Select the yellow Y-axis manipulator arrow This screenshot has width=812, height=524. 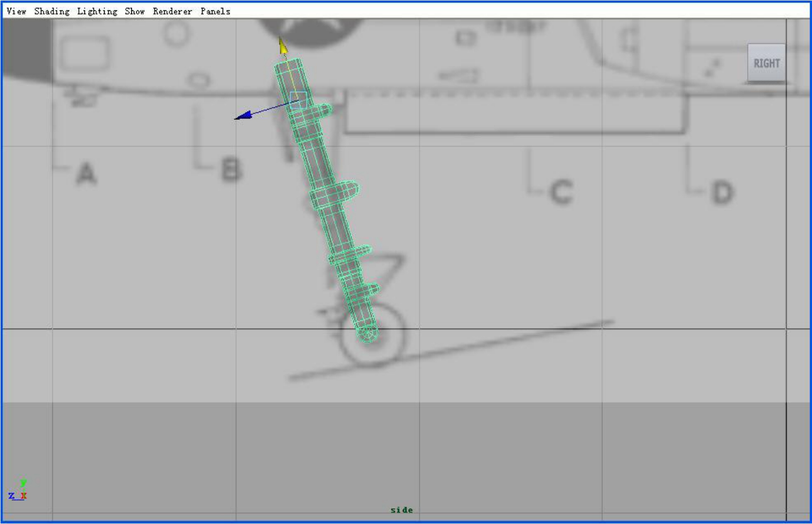pos(283,46)
